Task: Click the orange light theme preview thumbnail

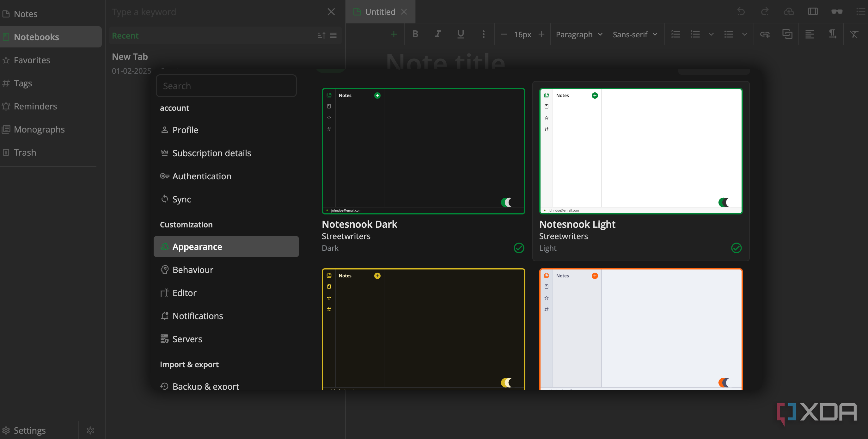Action: click(x=640, y=330)
